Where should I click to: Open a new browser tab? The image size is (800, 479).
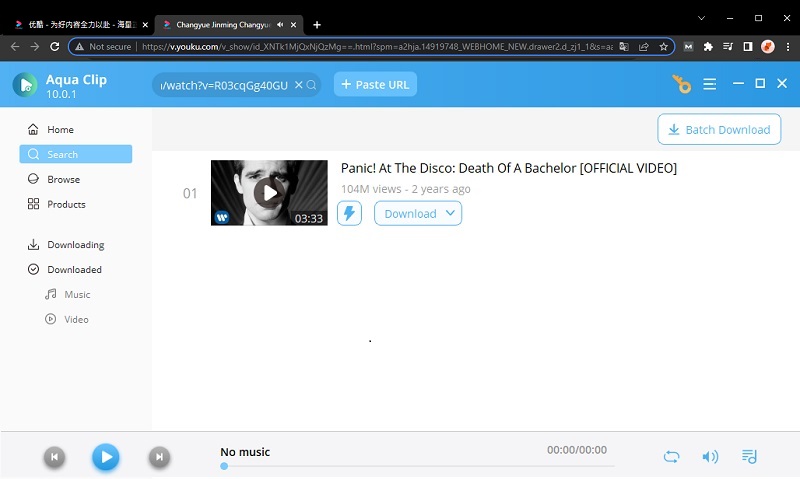[317, 24]
